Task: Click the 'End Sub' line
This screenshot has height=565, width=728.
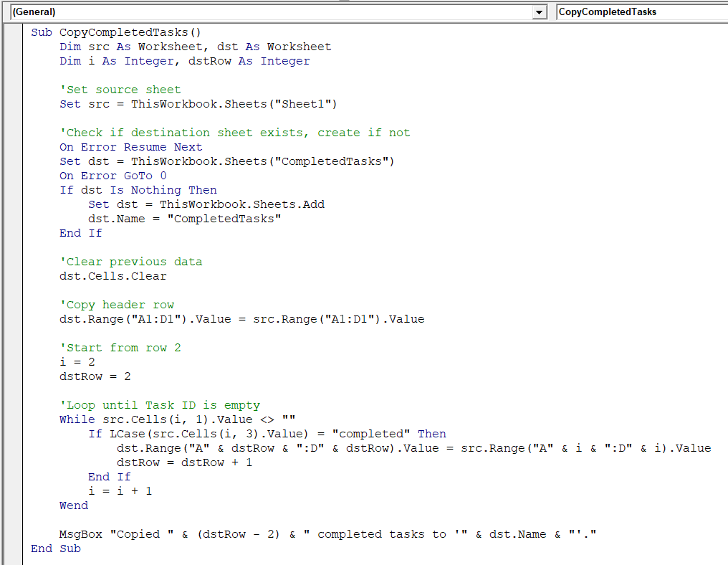Action: tap(56, 549)
